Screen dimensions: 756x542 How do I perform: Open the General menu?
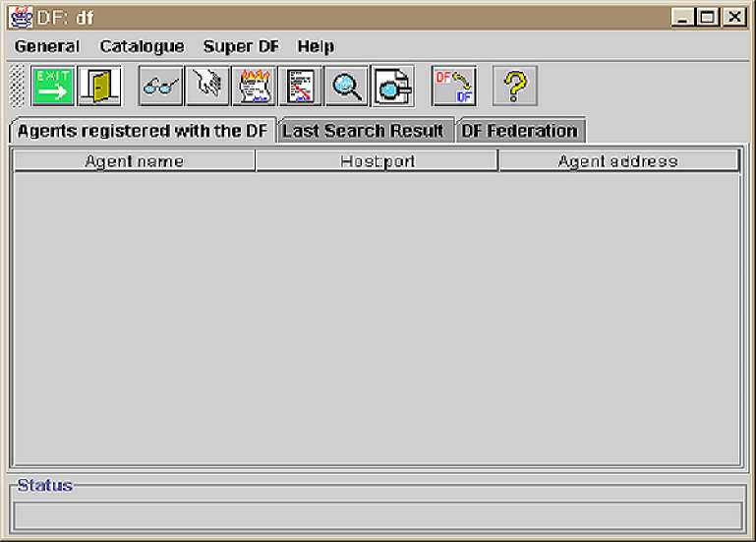click(47, 46)
